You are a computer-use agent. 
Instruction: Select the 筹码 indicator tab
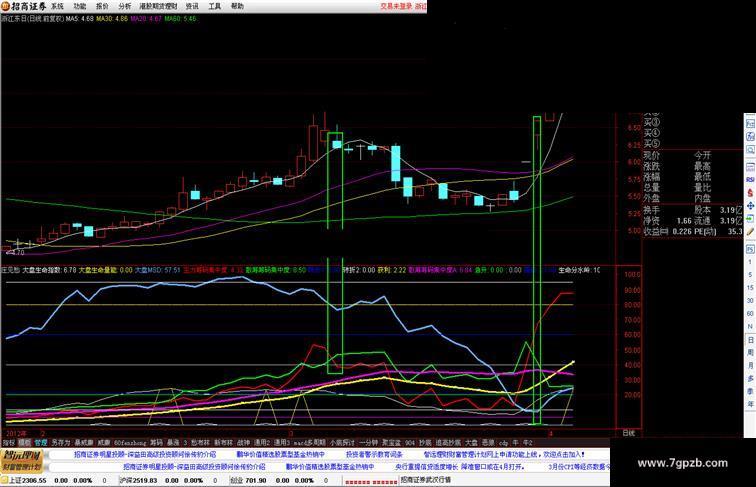(x=156, y=442)
